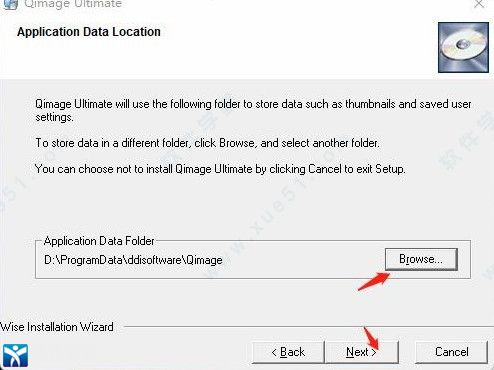Select the D:\ProgramData\ddisoftware\Qimage path text

133,260
